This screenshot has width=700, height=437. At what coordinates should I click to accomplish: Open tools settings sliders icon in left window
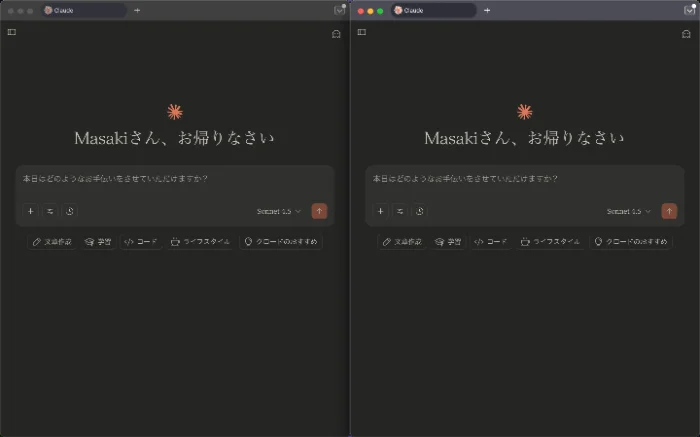pos(50,211)
